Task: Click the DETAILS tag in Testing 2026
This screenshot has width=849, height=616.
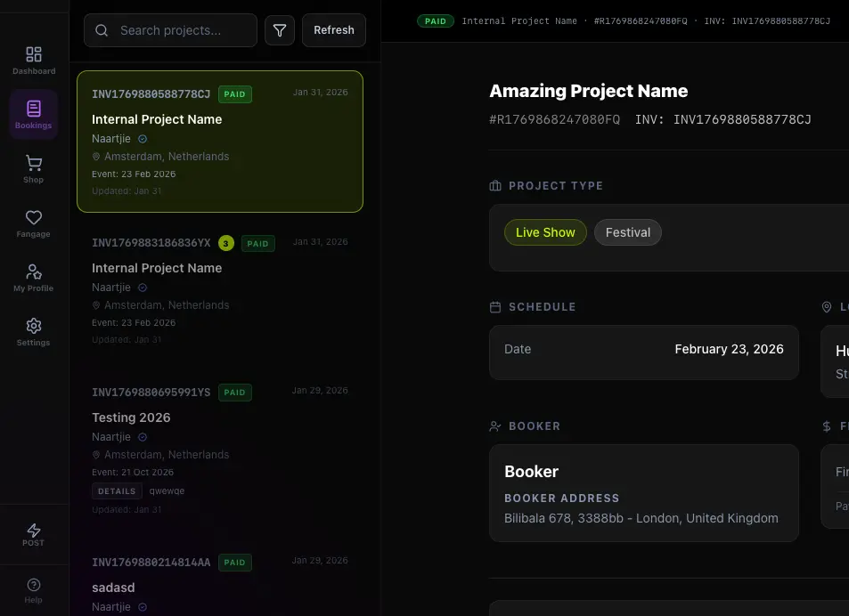Action: point(117,491)
